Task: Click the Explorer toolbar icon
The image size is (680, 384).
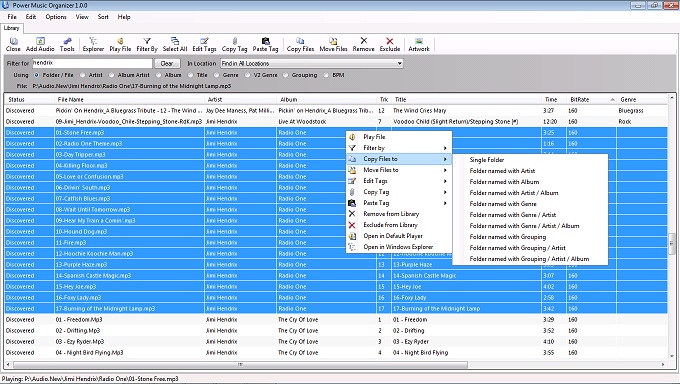Action: [x=93, y=45]
